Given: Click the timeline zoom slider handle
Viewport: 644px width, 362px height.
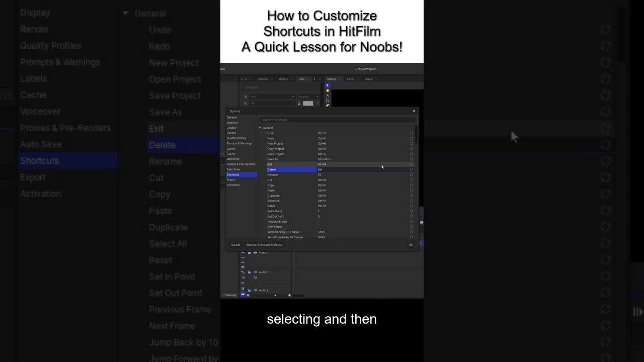Looking at the screenshot, I should point(275,295).
